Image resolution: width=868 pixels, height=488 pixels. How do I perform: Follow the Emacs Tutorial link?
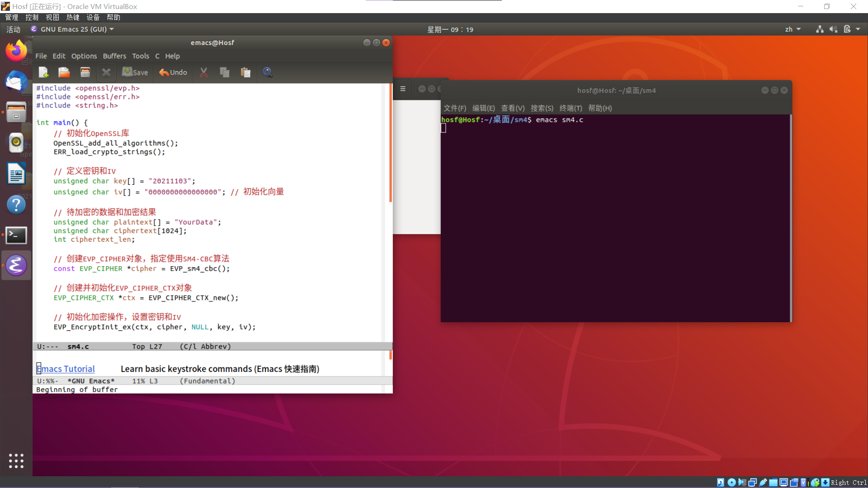[66, 369]
